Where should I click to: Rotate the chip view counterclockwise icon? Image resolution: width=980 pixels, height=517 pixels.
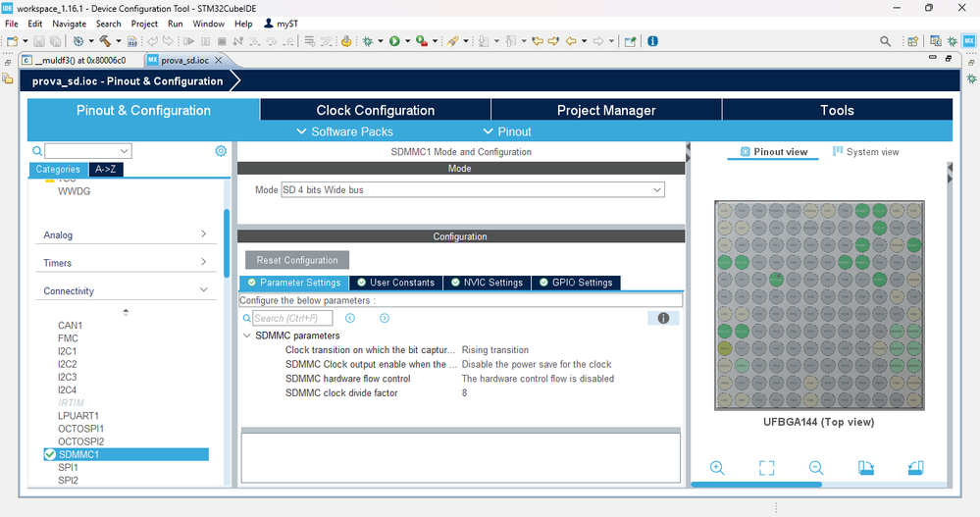(x=915, y=468)
